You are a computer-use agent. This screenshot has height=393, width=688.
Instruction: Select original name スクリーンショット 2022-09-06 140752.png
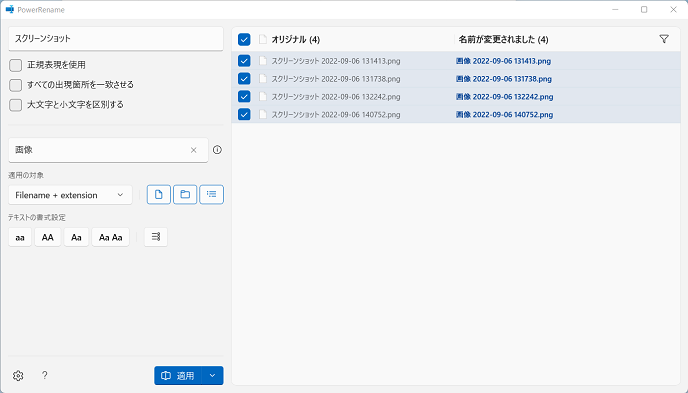click(x=336, y=114)
